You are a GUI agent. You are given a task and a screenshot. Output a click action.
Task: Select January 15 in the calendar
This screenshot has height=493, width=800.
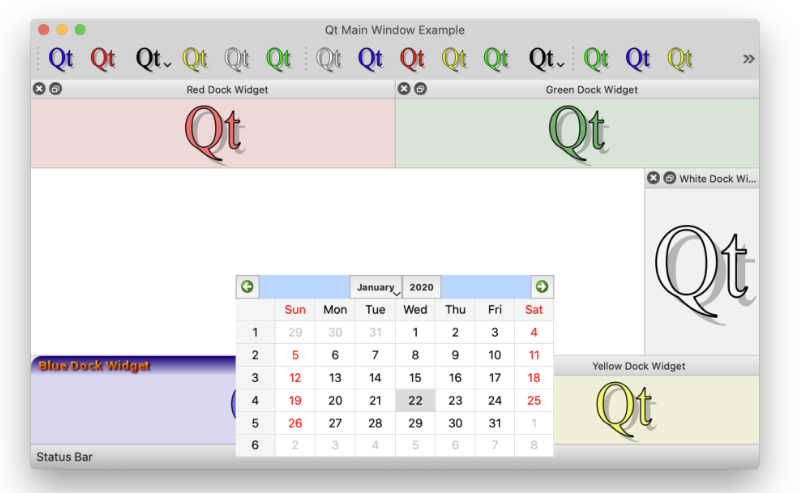415,378
